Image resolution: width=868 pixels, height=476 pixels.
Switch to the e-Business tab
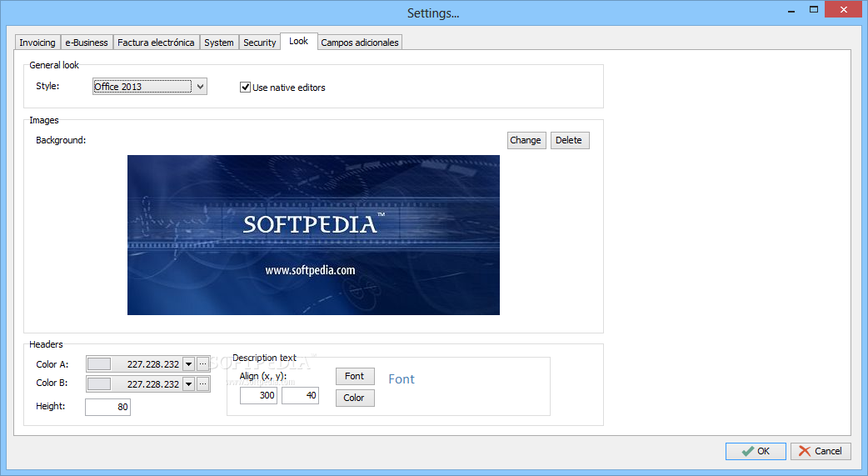(x=87, y=43)
